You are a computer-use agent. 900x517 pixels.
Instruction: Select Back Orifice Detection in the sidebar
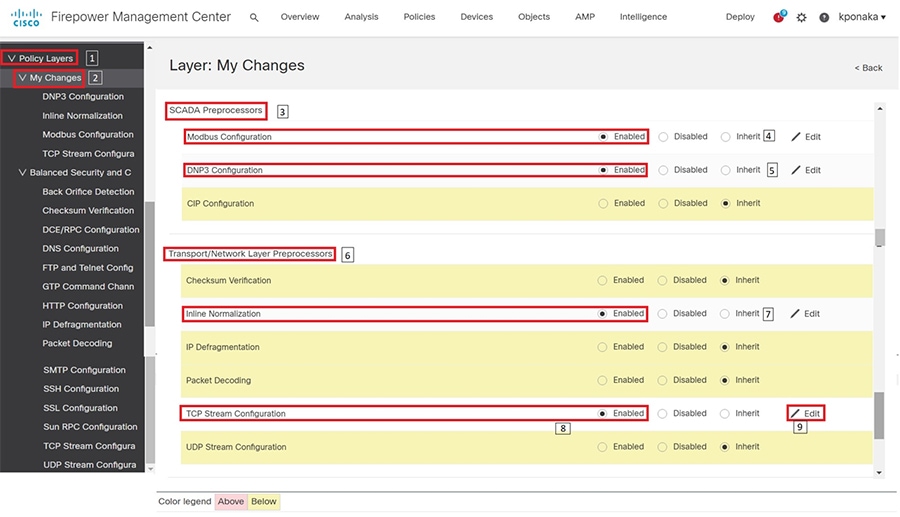(88, 192)
